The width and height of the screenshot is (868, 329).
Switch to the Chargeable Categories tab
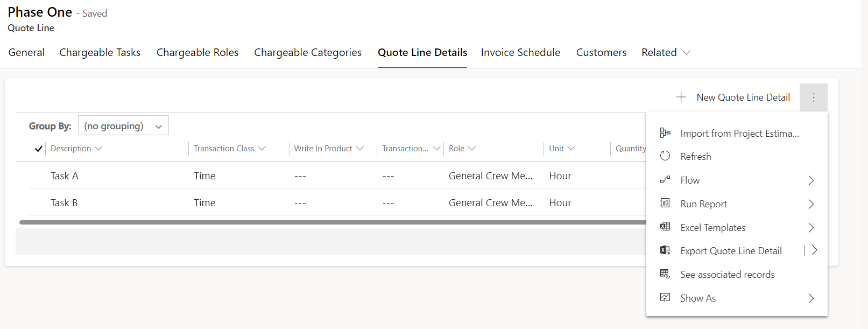click(x=308, y=52)
